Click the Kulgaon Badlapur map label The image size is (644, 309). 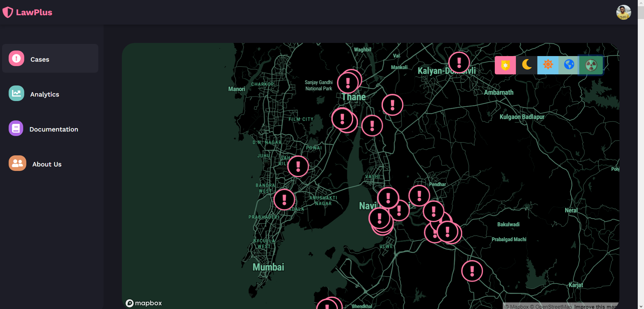(x=522, y=117)
